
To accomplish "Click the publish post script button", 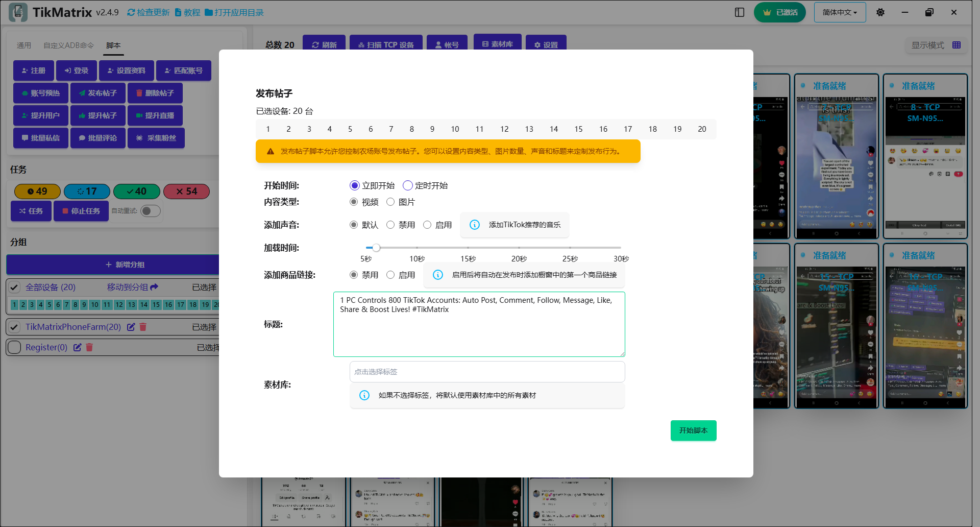I will (x=98, y=93).
